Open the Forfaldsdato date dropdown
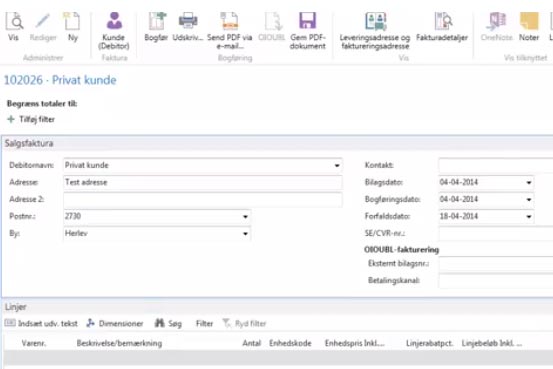The image size is (553, 369). pos(529,217)
